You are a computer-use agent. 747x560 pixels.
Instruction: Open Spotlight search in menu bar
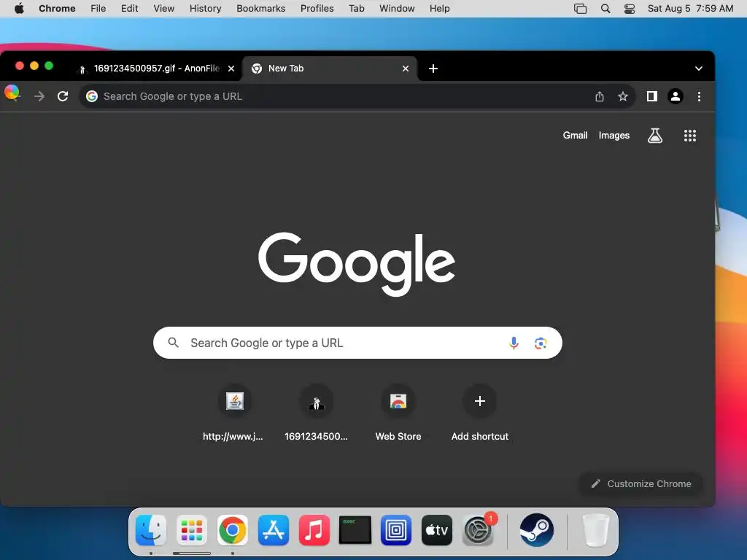coord(605,9)
